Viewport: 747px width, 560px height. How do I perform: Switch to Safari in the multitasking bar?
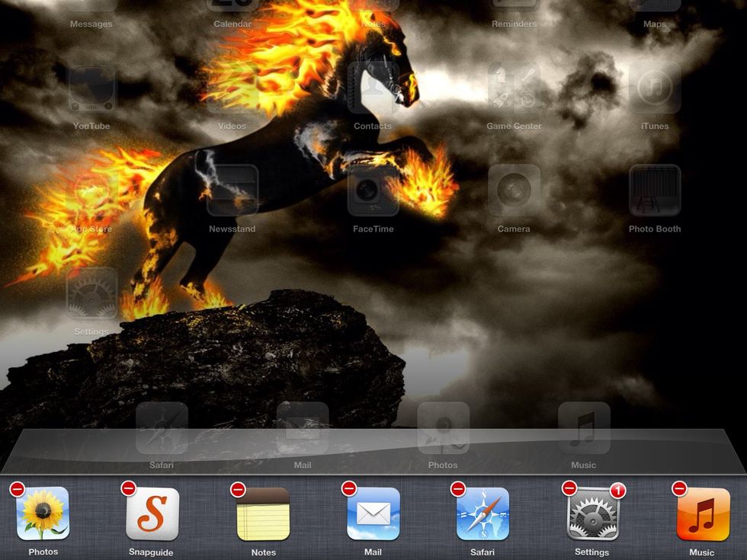pos(483,514)
